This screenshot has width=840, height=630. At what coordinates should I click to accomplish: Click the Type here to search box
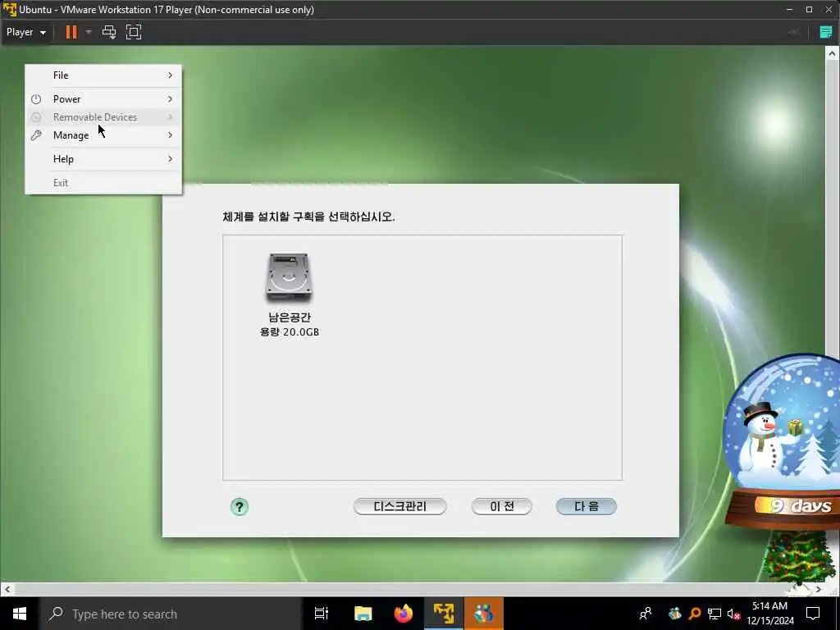point(171,614)
